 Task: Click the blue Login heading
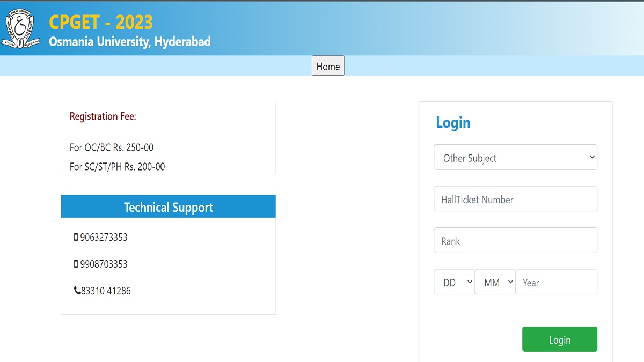tap(454, 122)
